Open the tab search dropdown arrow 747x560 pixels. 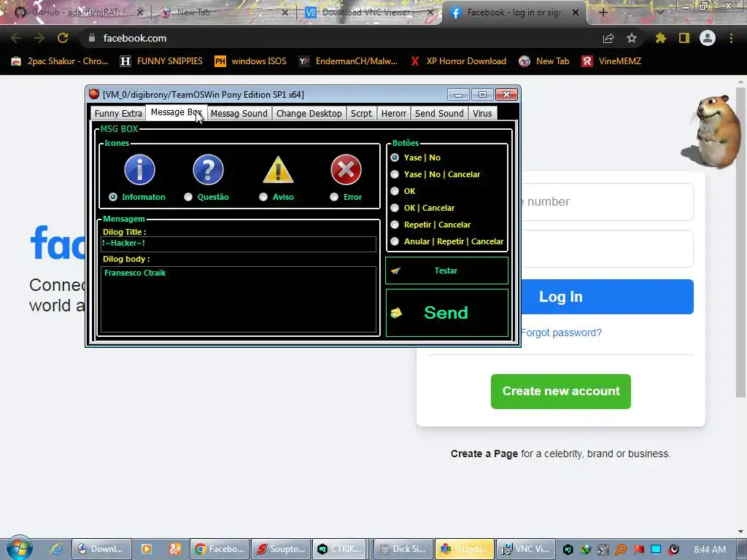pos(659,13)
